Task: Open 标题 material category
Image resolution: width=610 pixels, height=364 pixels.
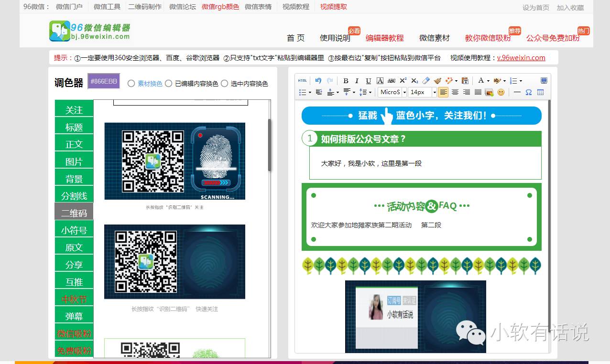Action: pos(74,127)
